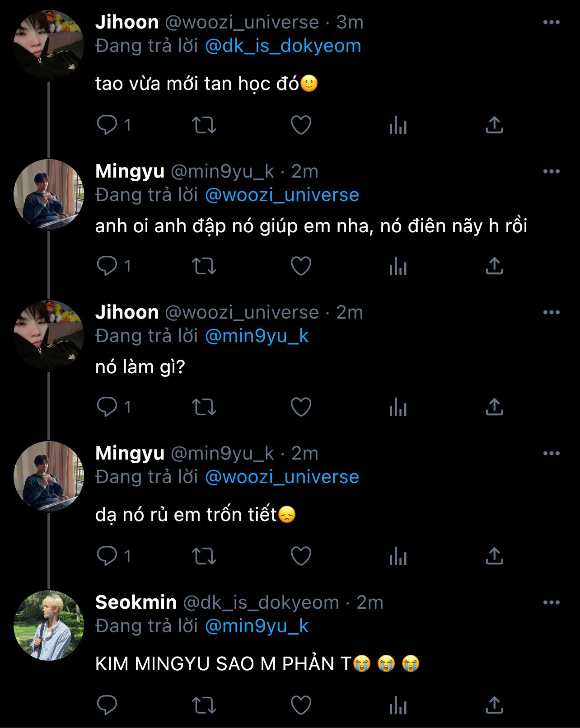Share Jihoon's tan học tweet
The width and height of the screenshot is (580, 728).
(x=494, y=125)
